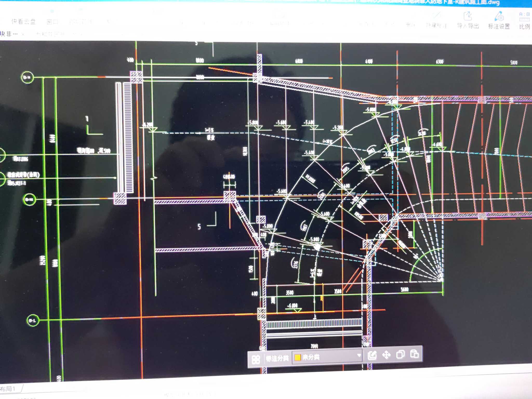Select the 块非… drawing file tab

[x=9, y=34]
